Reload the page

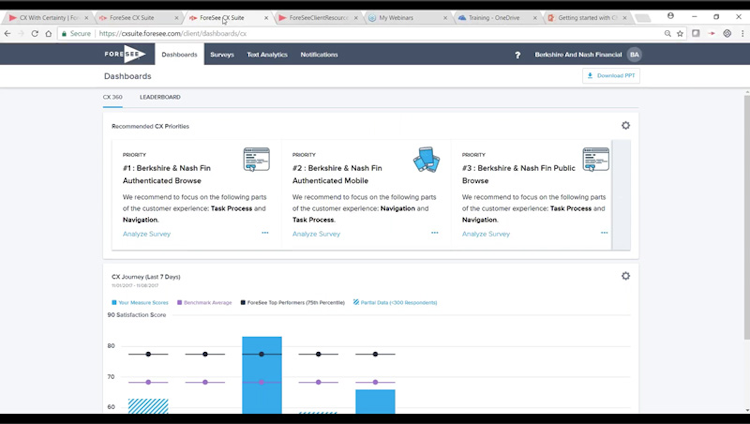pyautogui.click(x=34, y=33)
